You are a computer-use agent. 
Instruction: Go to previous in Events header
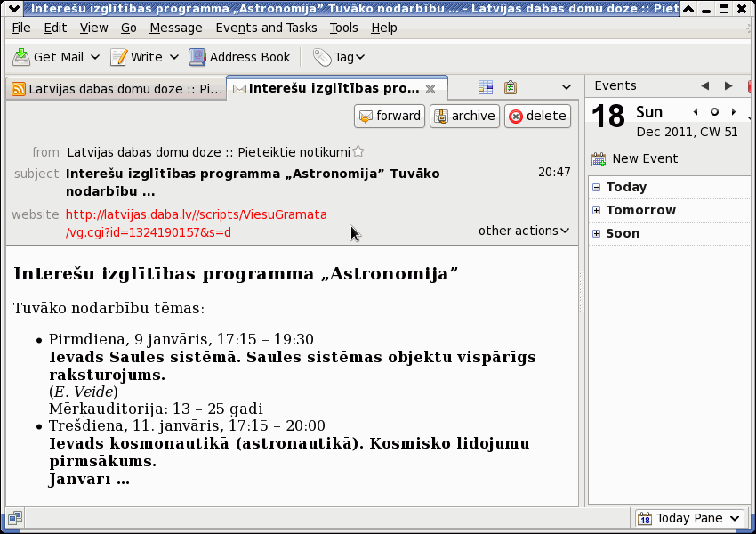pos(705,85)
